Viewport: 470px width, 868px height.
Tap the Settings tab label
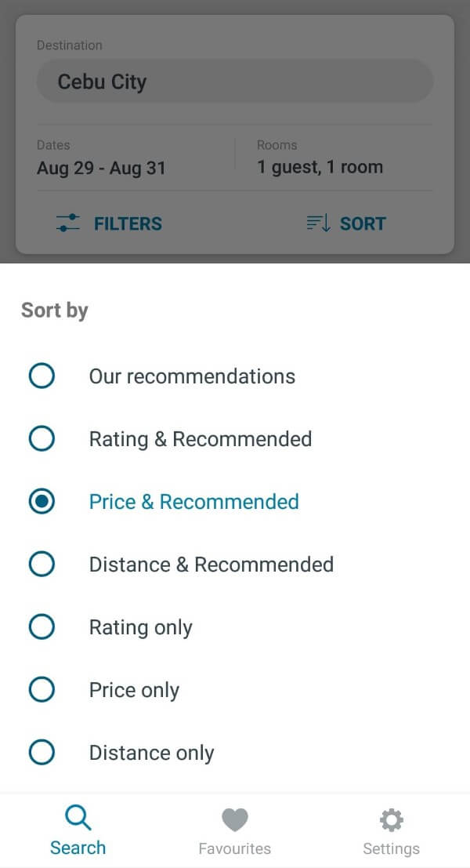[x=391, y=849]
